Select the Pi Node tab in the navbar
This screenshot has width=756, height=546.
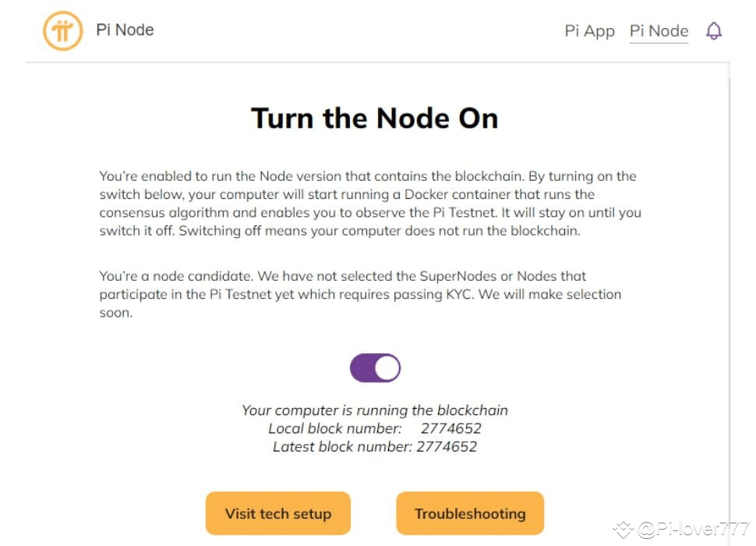click(659, 30)
